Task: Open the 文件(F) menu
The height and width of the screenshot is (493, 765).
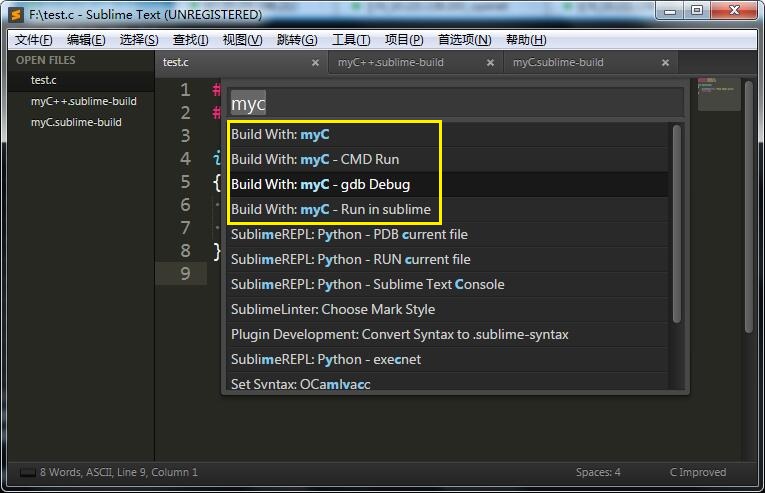Action: [x=34, y=40]
